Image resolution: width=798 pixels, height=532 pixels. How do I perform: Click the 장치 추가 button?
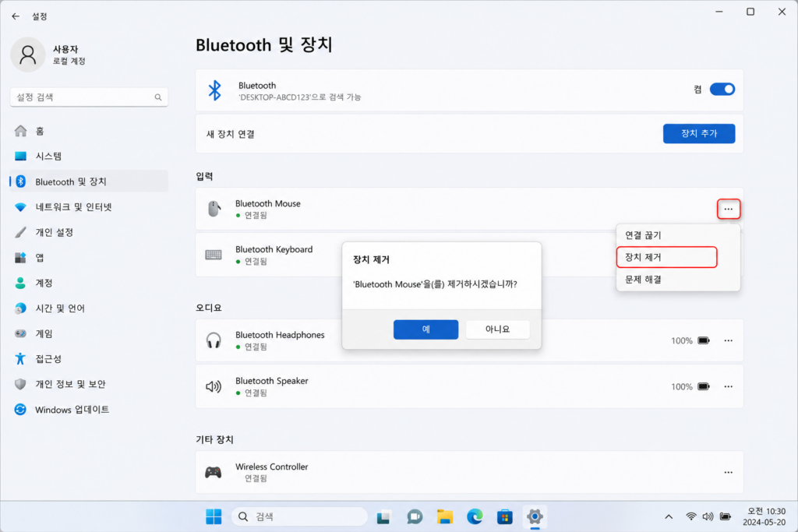click(699, 134)
